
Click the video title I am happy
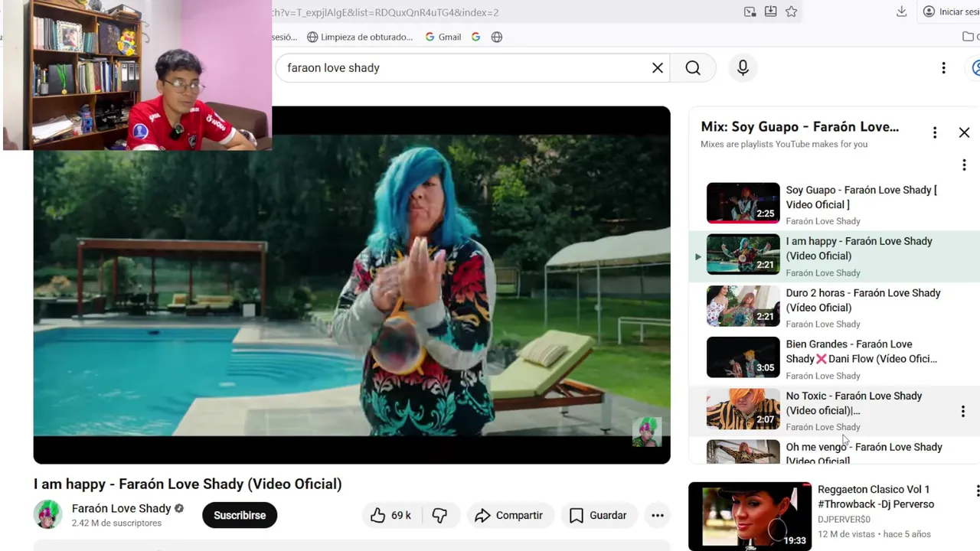188,484
